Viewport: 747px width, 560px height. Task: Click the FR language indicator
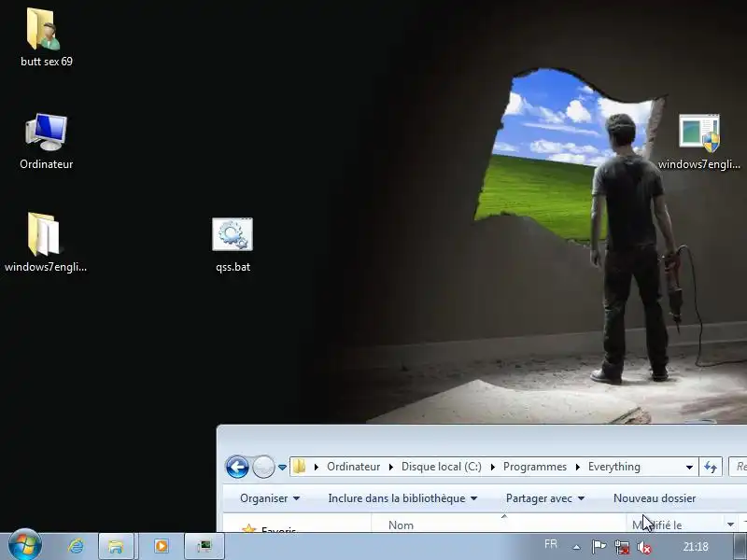551,544
